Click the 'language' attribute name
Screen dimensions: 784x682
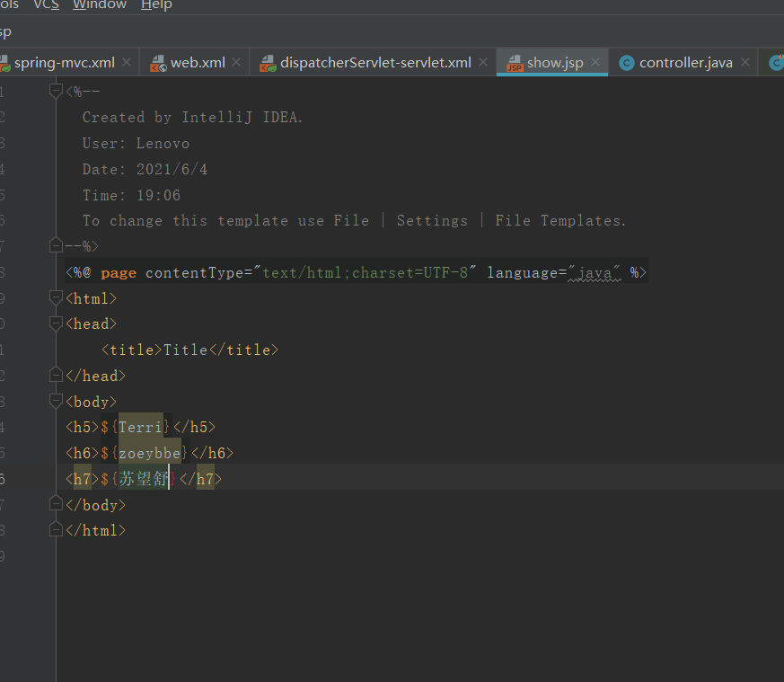(x=523, y=272)
